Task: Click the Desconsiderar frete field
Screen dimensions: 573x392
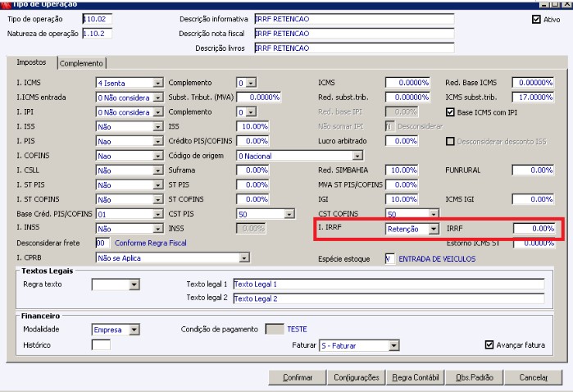Action: click(x=102, y=244)
